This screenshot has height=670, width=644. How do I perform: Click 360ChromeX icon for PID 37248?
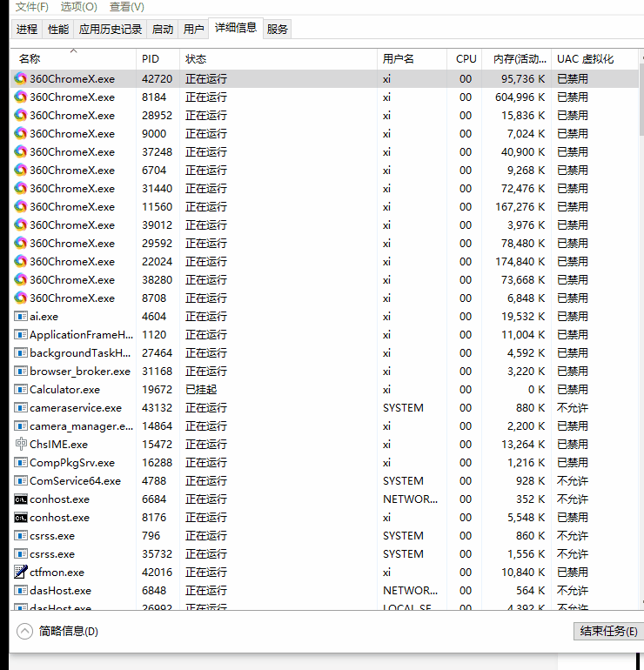click(21, 151)
